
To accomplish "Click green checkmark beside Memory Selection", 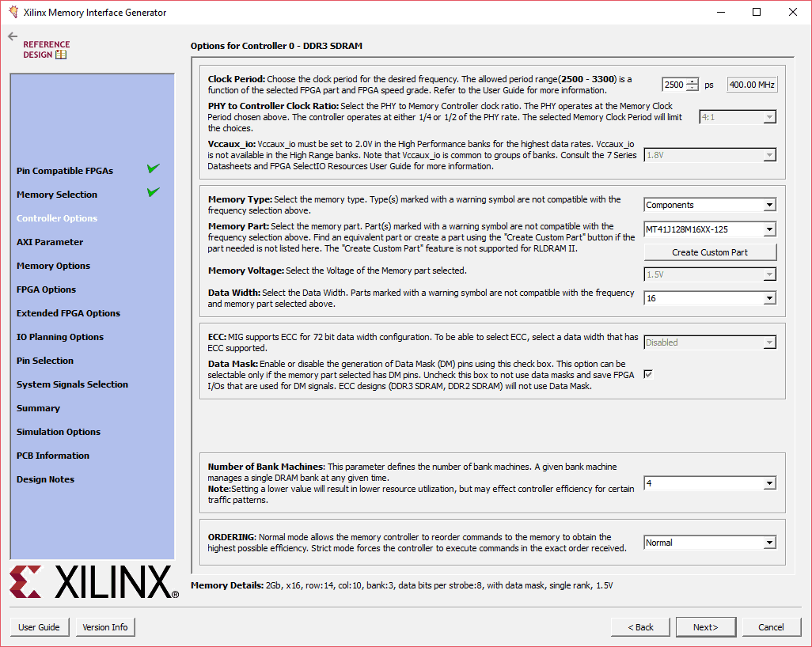I will (x=153, y=192).
